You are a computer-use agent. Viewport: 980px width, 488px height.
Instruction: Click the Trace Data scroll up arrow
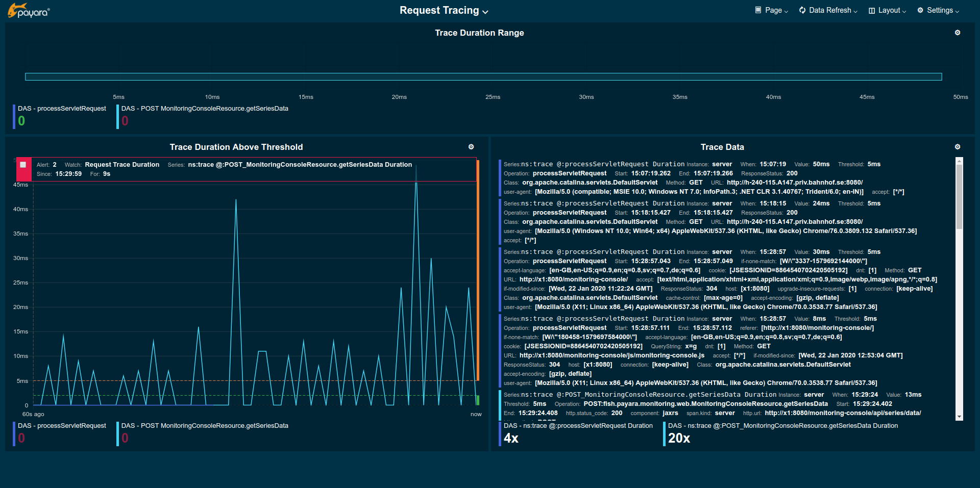click(959, 161)
